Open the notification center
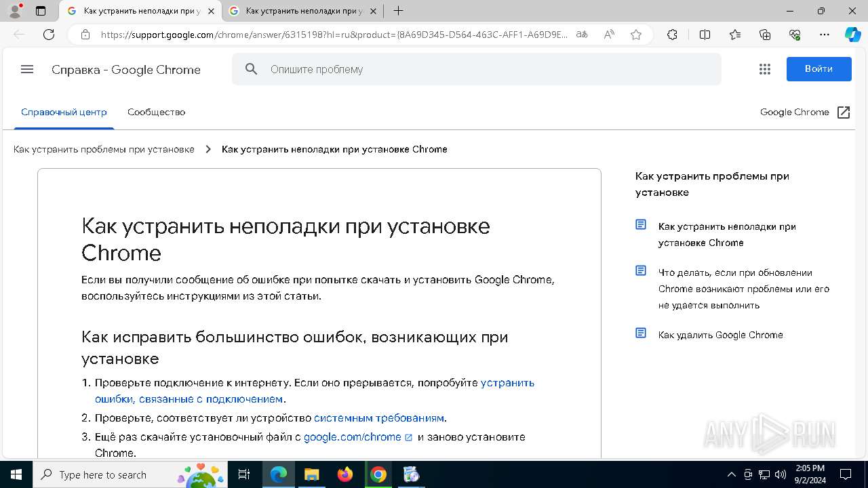868x488 pixels. tap(846, 474)
